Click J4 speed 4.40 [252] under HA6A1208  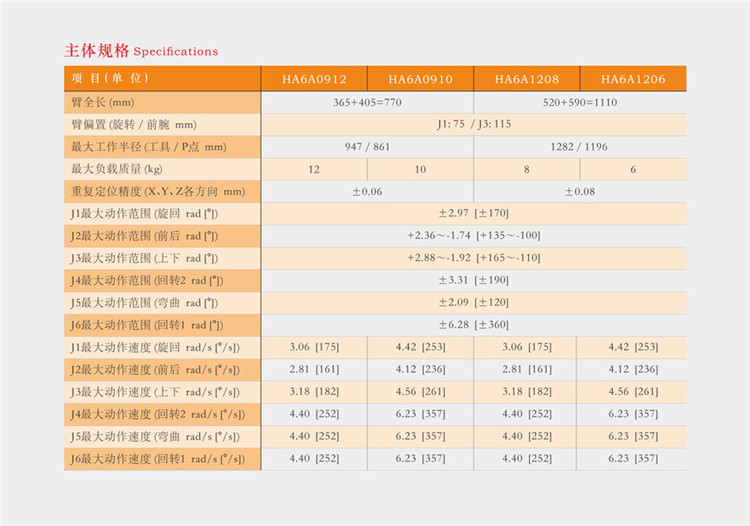point(527,414)
